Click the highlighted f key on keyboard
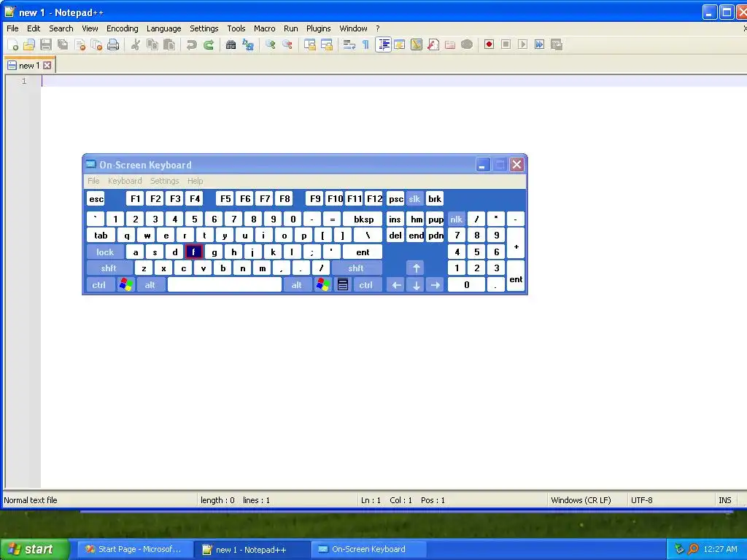747x560 pixels. point(194,252)
